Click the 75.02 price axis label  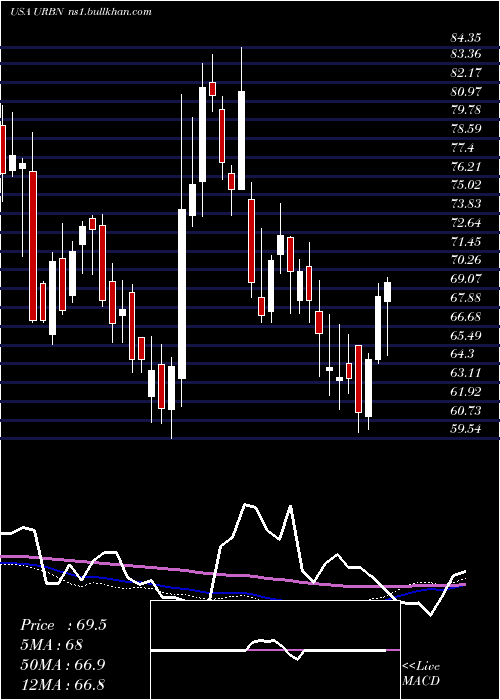click(466, 185)
